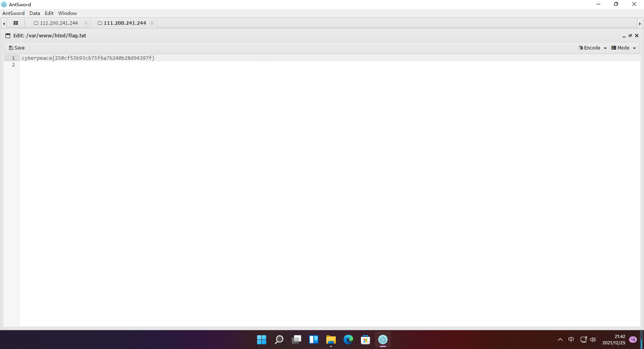Open the Data menu
The width and height of the screenshot is (644, 349).
click(x=35, y=13)
